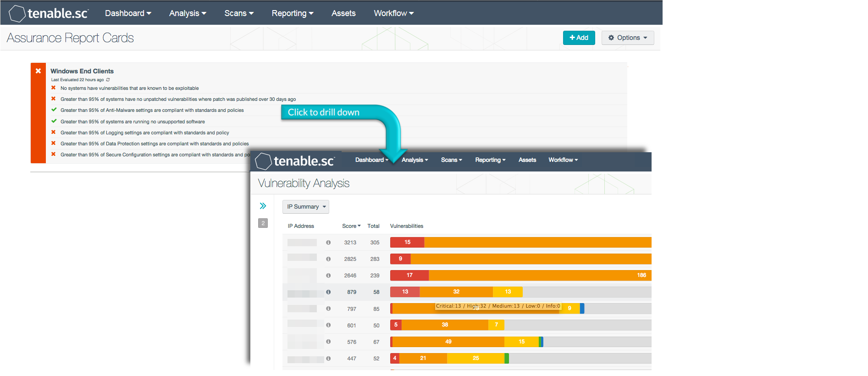Click info icon for the row with score 2825

point(328,259)
